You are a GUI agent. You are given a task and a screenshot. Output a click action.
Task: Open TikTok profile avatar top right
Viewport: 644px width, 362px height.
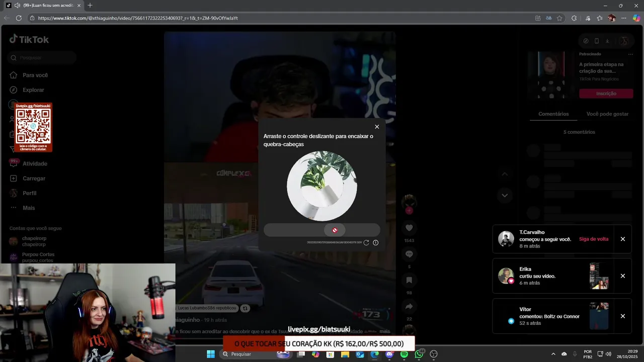coord(624,41)
